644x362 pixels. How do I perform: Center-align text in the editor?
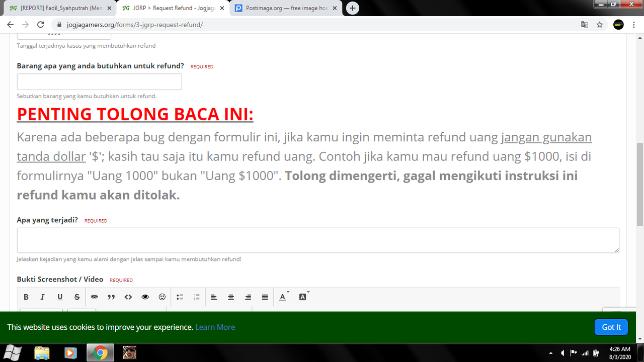click(x=231, y=297)
